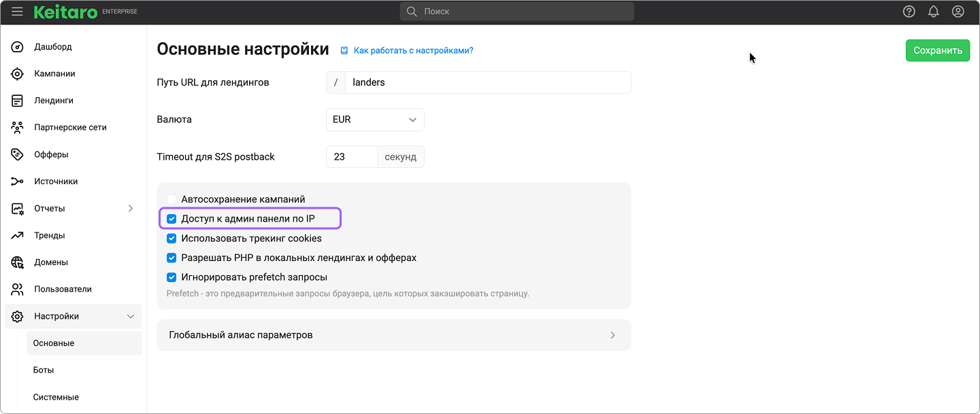Enable the Автосохранение кампаний checkbox
Viewport: 980px width, 414px height.
pos(171,199)
